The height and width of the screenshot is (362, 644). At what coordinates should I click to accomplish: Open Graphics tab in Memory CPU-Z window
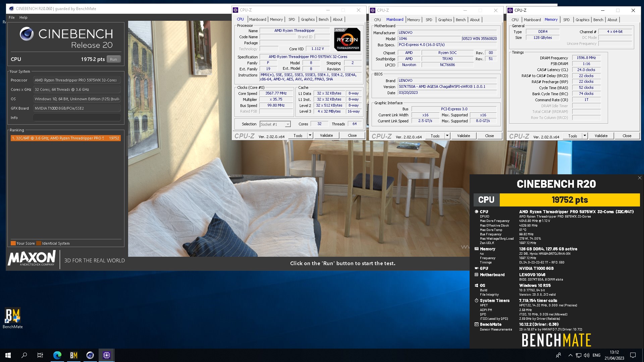tap(582, 20)
